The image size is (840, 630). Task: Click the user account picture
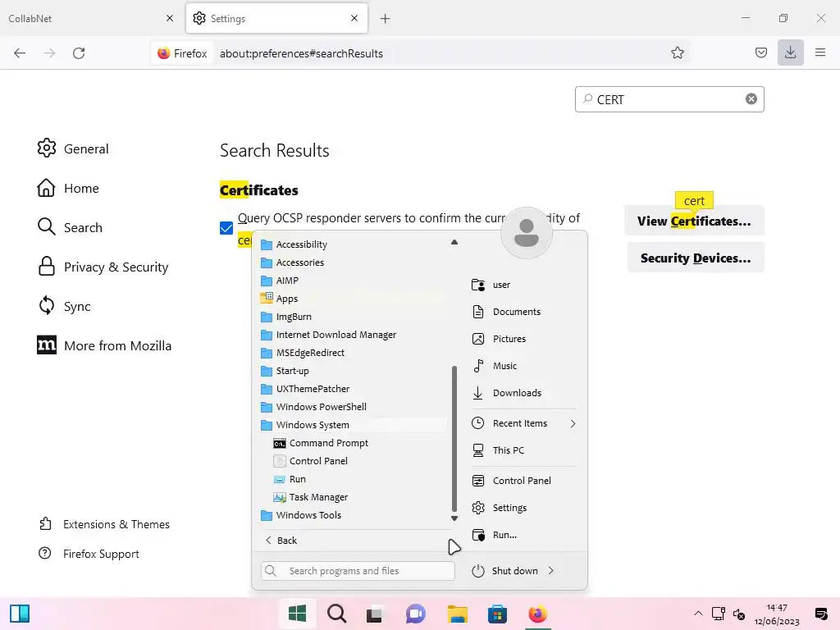(x=526, y=233)
